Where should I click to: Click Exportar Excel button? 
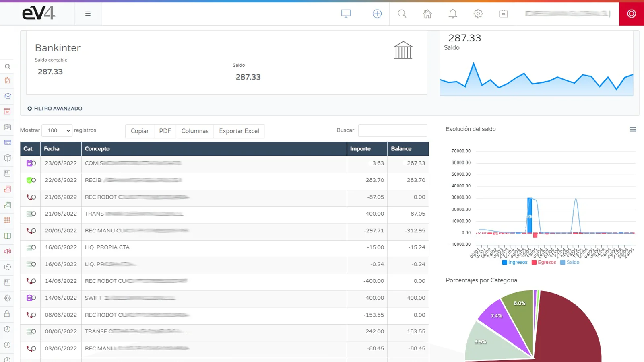click(239, 131)
